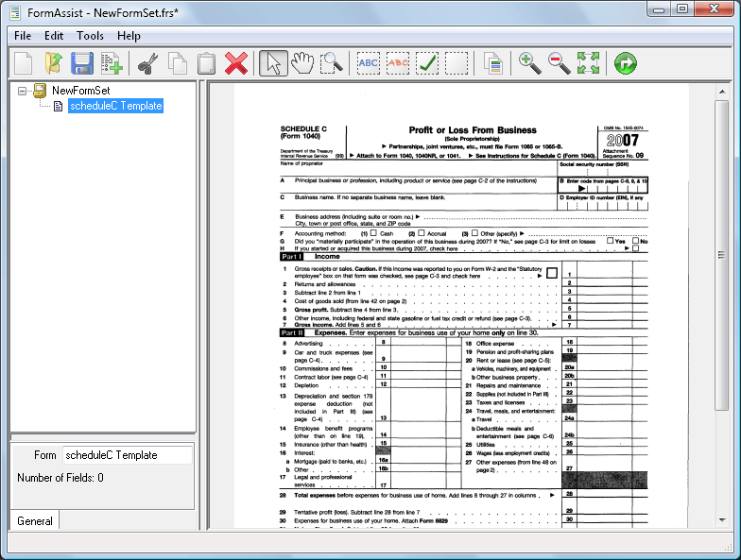Click the Cut scissors icon
741x560 pixels.
click(x=147, y=63)
